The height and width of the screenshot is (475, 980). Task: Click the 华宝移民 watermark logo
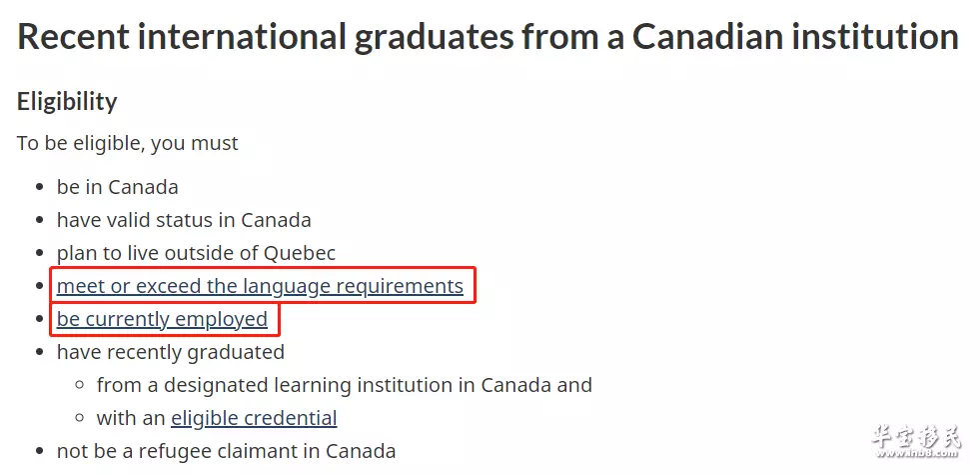point(916,437)
